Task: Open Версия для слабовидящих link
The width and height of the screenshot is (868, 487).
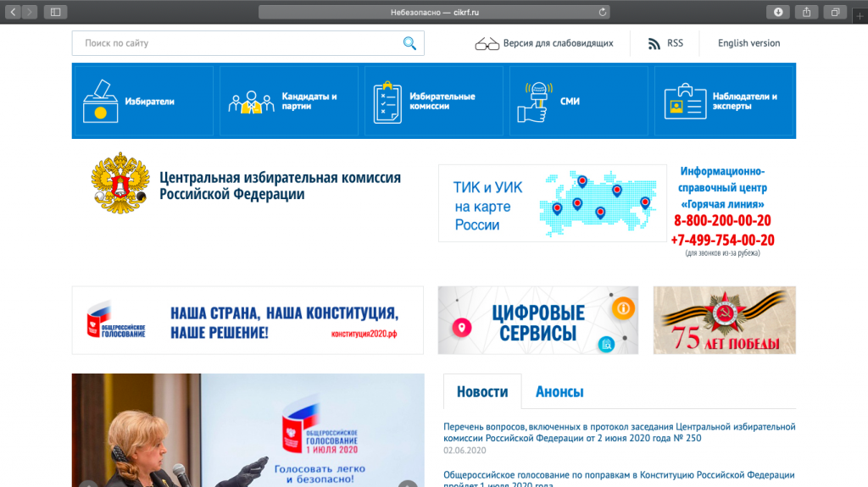Action: [x=558, y=43]
